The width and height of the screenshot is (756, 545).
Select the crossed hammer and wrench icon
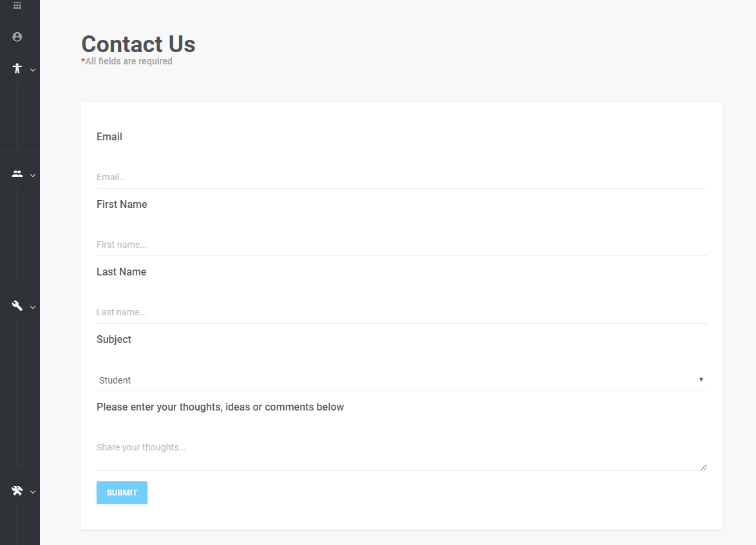click(x=17, y=490)
